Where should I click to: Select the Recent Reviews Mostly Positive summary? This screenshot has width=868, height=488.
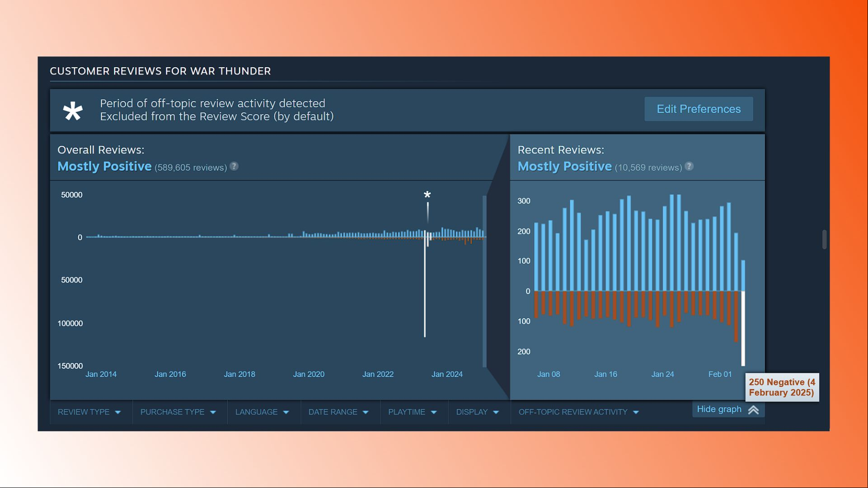click(564, 166)
